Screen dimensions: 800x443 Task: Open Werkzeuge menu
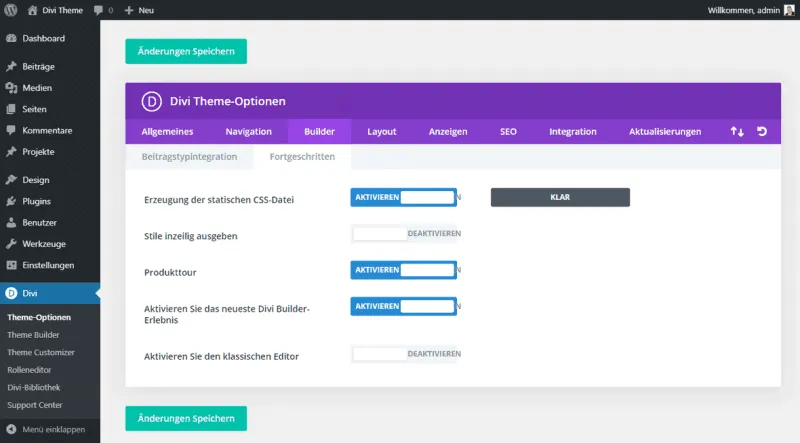(50, 244)
